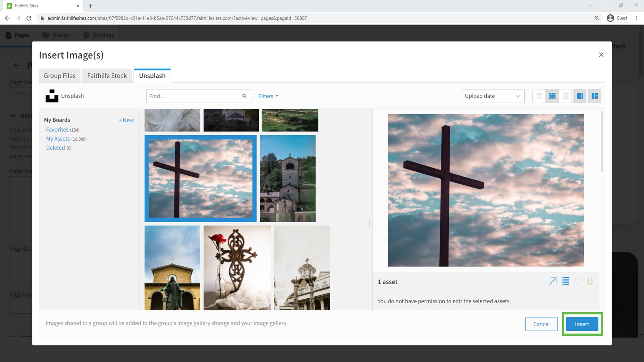Select the white stone carving thumbnail

[172, 120]
